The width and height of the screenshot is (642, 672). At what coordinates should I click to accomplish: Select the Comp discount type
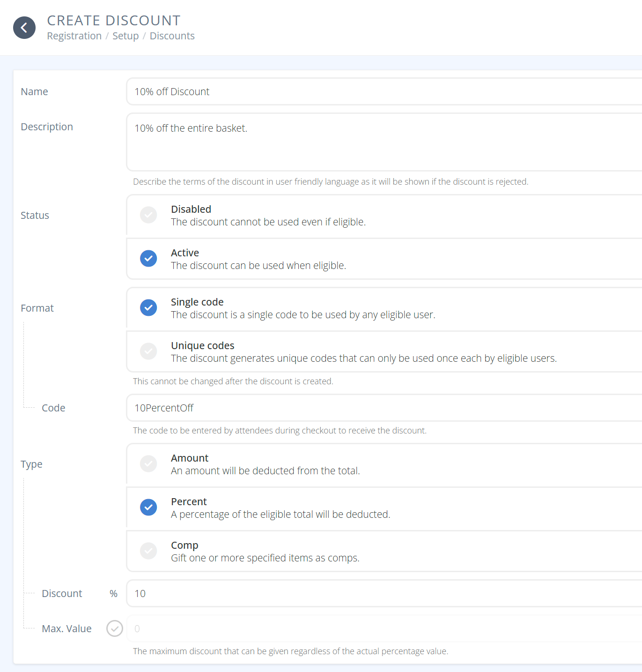tap(148, 551)
